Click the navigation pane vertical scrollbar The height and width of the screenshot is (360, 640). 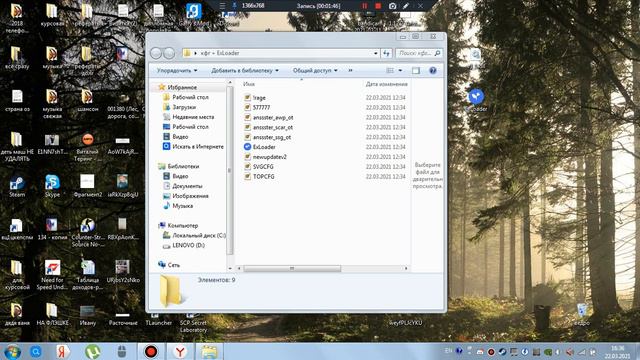[229, 170]
